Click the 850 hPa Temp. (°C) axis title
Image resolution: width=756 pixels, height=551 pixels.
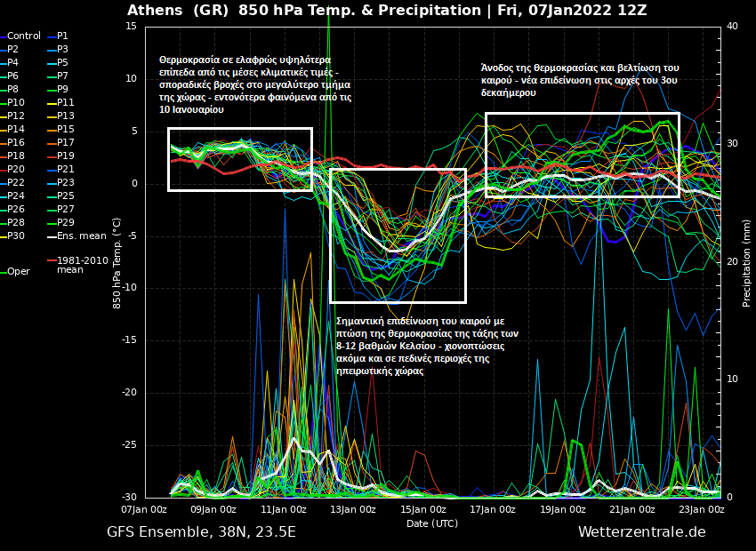pyautogui.click(x=117, y=258)
